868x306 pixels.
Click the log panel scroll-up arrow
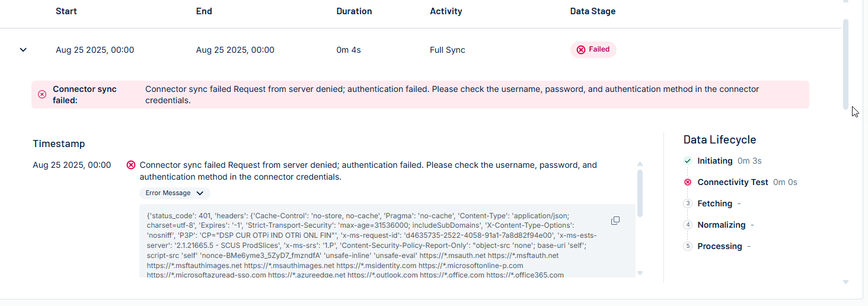pos(640,164)
